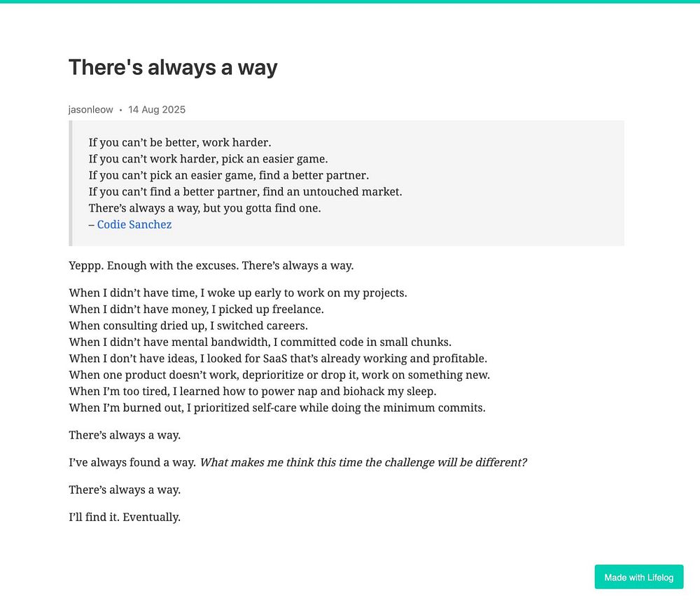Click the Made with Lifelog button

tap(639, 576)
